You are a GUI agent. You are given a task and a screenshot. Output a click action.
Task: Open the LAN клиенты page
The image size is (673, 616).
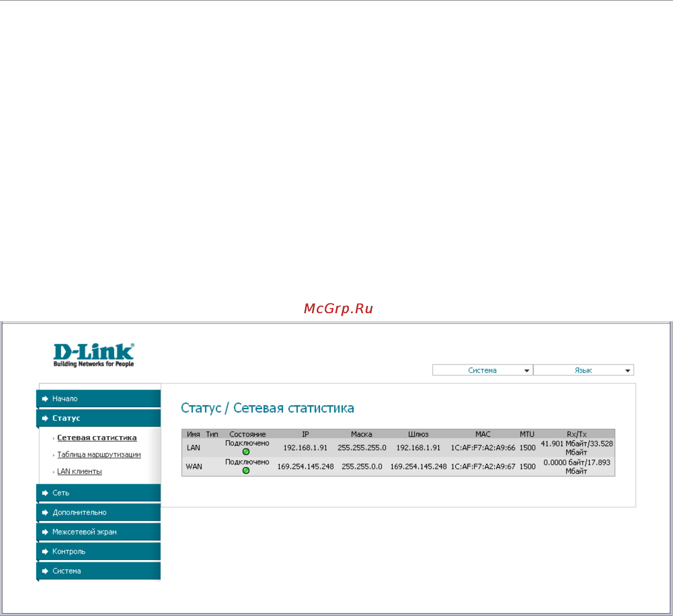point(80,471)
